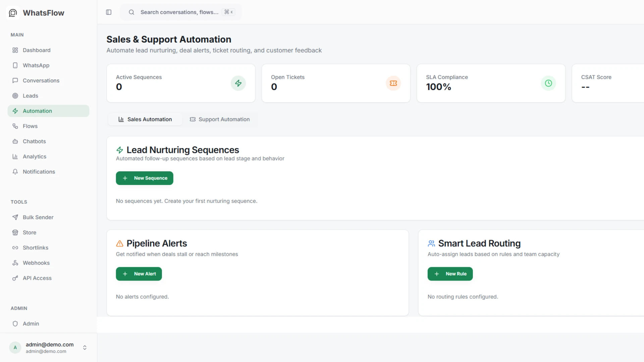Click the ⌘K keyboard shortcut badge
The image size is (644, 362).
click(x=228, y=12)
